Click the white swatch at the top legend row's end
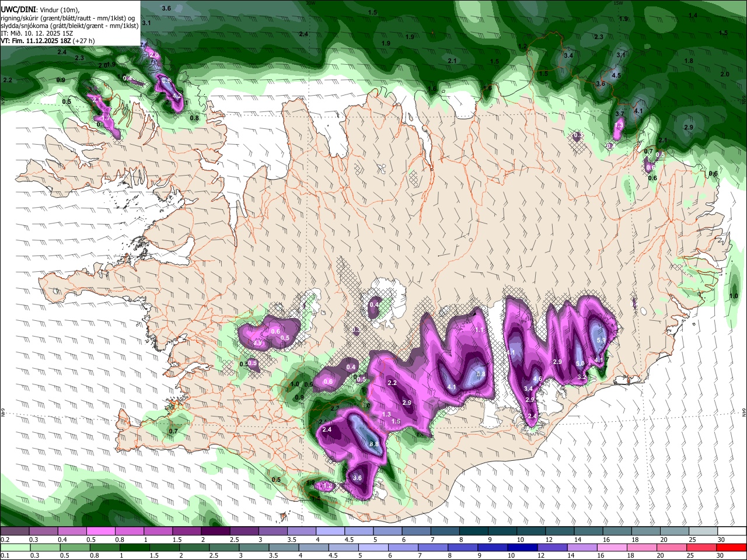The image size is (747, 560). pos(731,531)
